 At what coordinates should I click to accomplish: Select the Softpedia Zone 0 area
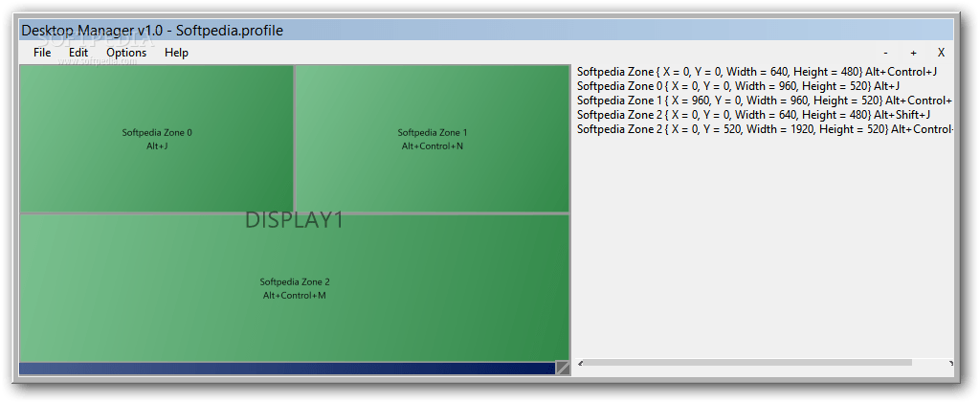tap(157, 139)
